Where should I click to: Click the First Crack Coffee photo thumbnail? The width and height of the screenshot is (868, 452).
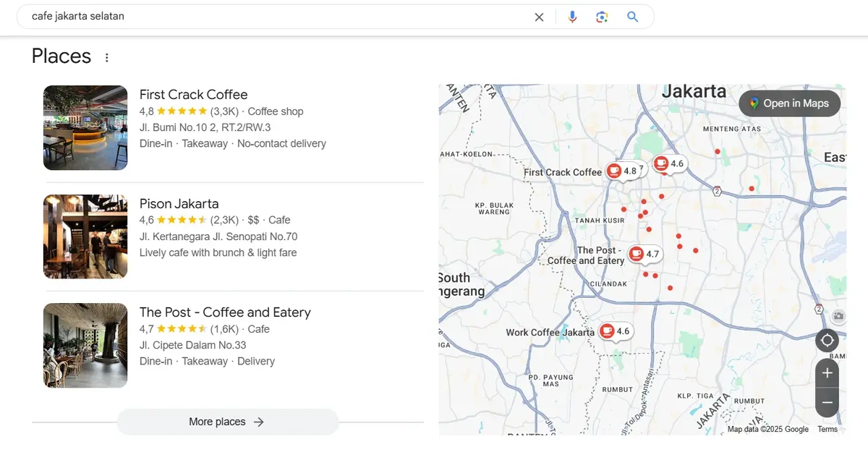(85, 128)
